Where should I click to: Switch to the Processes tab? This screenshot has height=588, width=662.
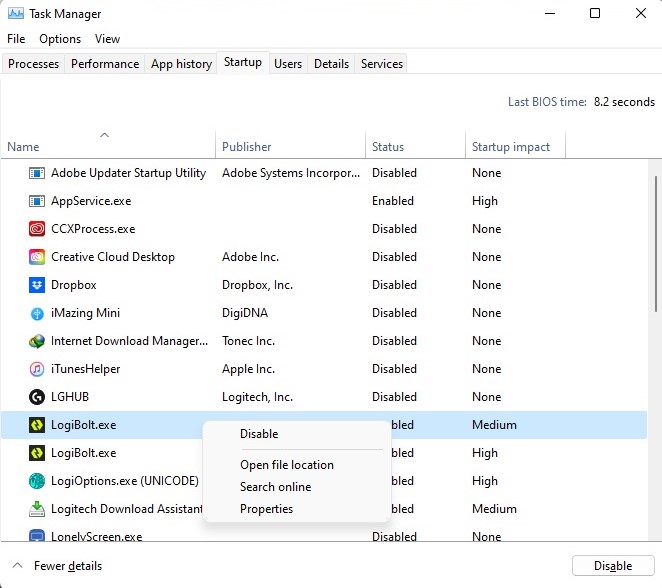[33, 64]
